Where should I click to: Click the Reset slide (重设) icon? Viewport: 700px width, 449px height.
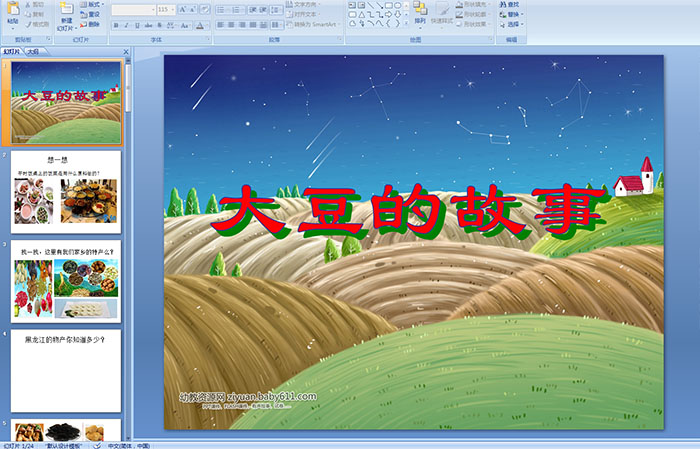(93, 14)
